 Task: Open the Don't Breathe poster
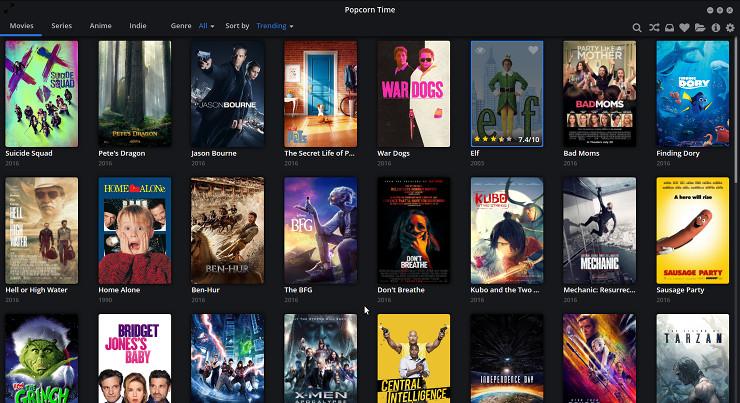413,230
